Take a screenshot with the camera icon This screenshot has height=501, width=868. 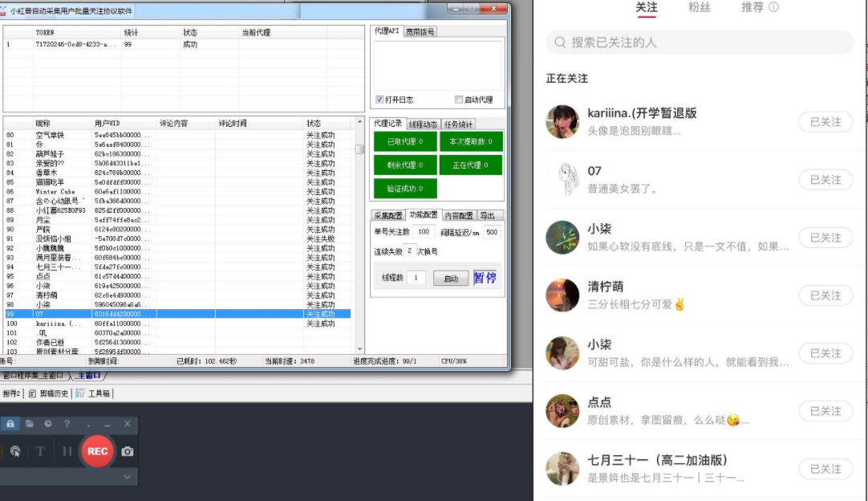pyautogui.click(x=128, y=451)
